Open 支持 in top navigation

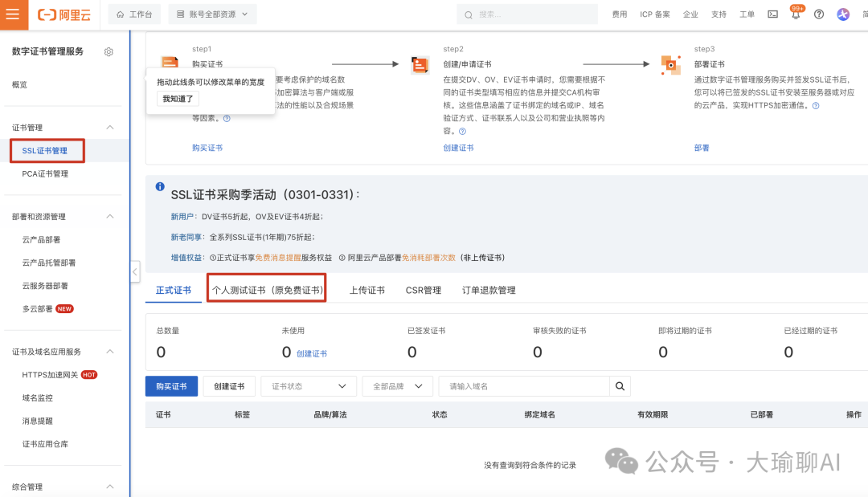coord(719,14)
